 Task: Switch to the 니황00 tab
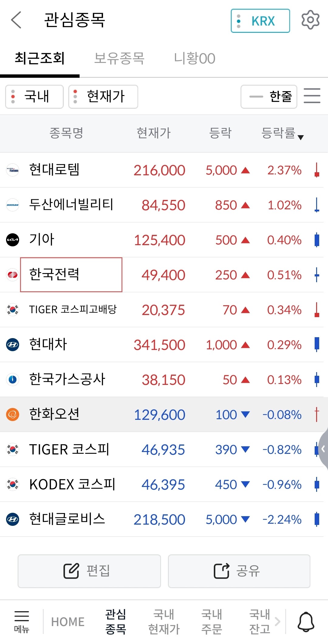point(194,58)
